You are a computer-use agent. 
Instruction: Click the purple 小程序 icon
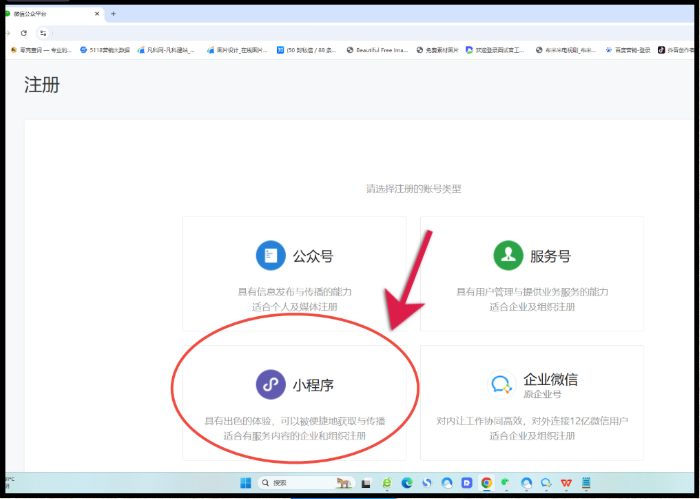coord(270,384)
